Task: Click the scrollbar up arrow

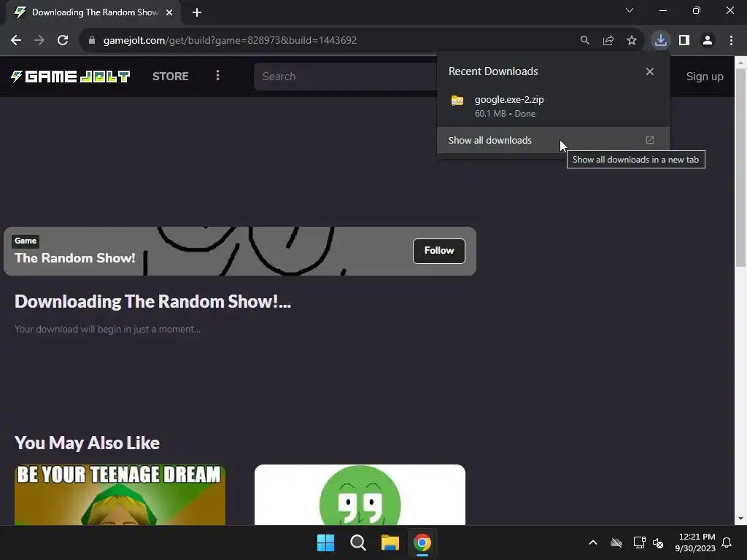Action: (740, 62)
